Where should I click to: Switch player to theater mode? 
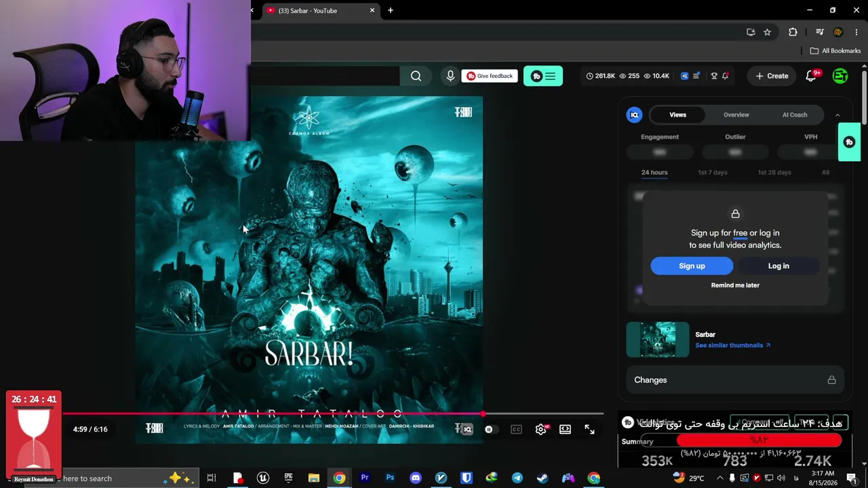coord(565,429)
